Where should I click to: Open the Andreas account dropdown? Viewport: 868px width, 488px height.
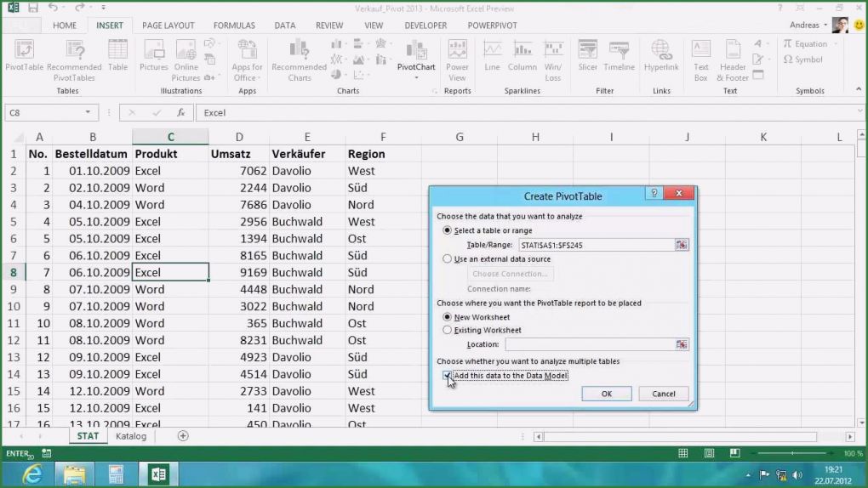(x=825, y=25)
